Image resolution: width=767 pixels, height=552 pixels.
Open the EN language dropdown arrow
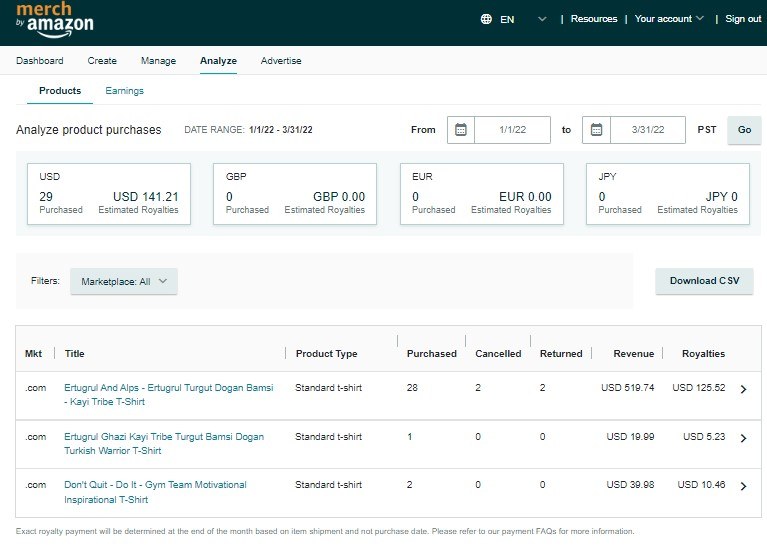tap(541, 19)
